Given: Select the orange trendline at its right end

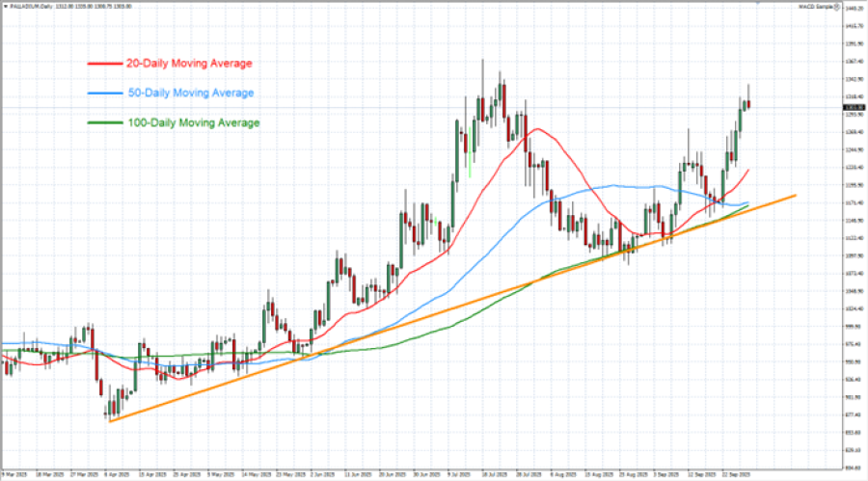Looking at the screenshot, I should 795,196.
